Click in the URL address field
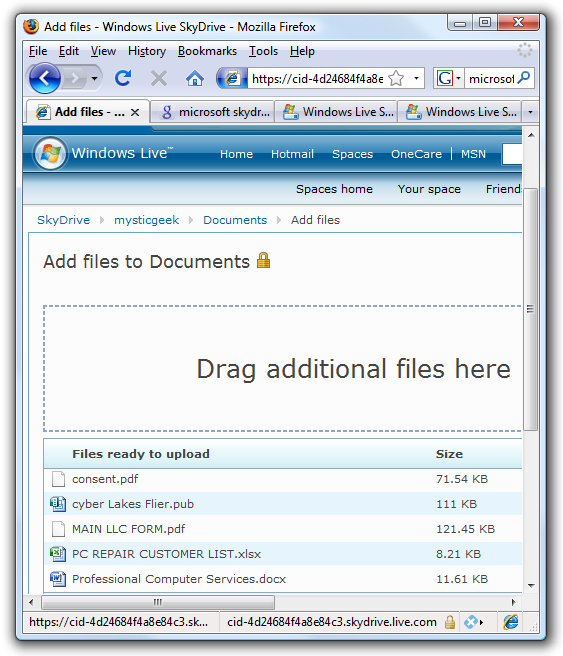Screen dimensions: 563x656 [317, 78]
